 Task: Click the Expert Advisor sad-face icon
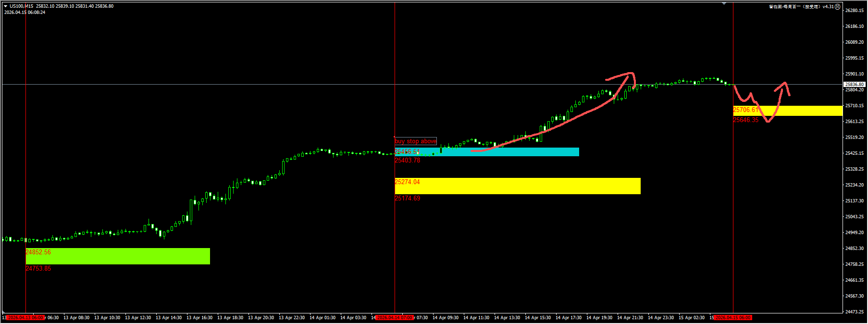point(838,7)
